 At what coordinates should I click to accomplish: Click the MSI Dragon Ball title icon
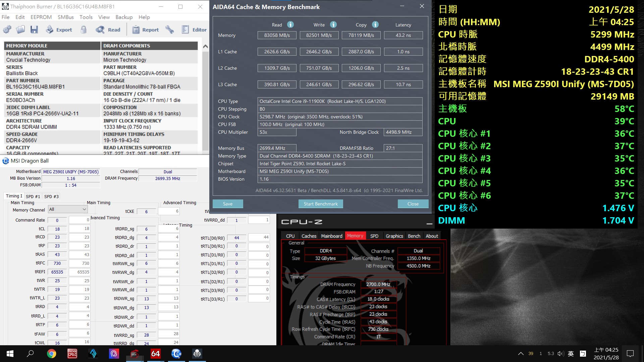click(x=6, y=161)
